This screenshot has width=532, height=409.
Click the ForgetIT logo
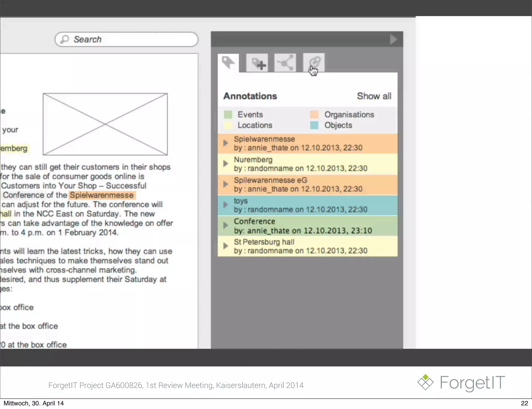(461, 383)
